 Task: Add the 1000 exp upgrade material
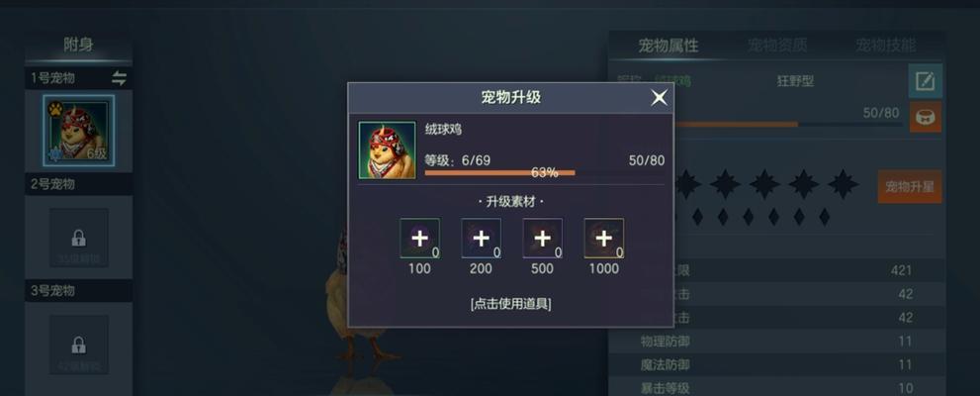click(x=604, y=239)
